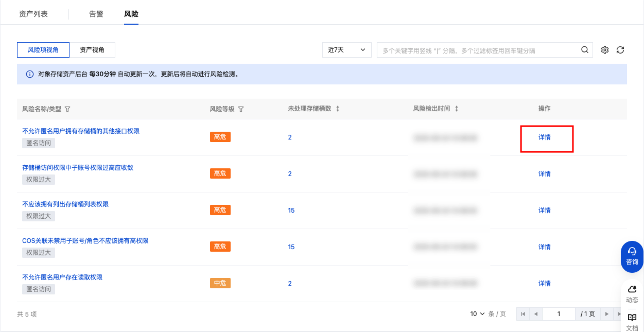Sort by 风险检出时间 column

[456, 109]
